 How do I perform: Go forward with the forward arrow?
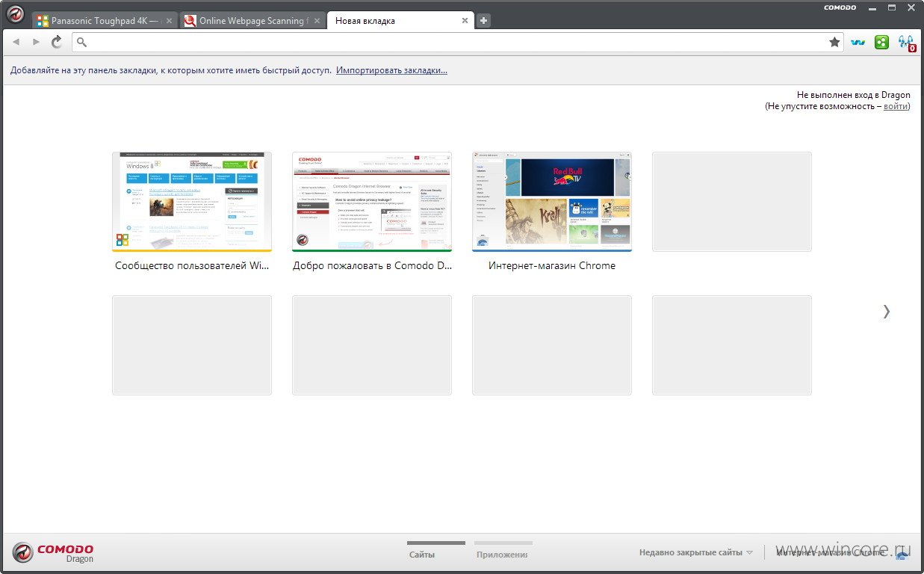click(36, 42)
